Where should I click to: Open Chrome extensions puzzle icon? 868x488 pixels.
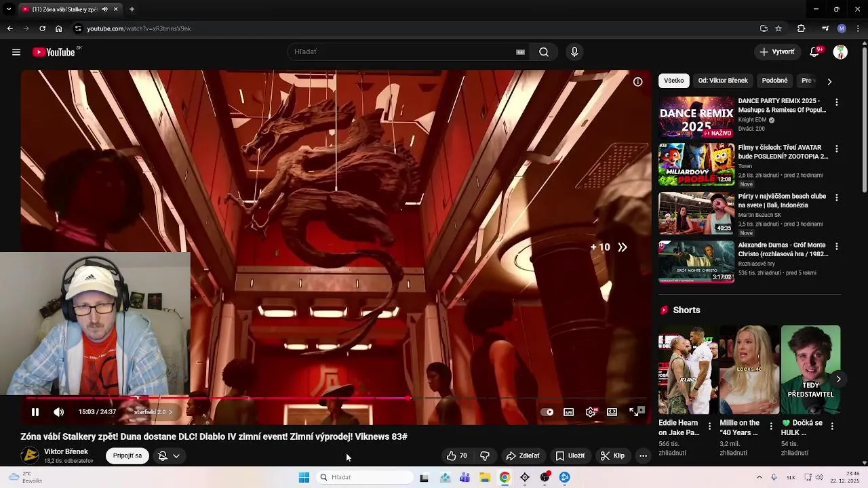click(801, 28)
